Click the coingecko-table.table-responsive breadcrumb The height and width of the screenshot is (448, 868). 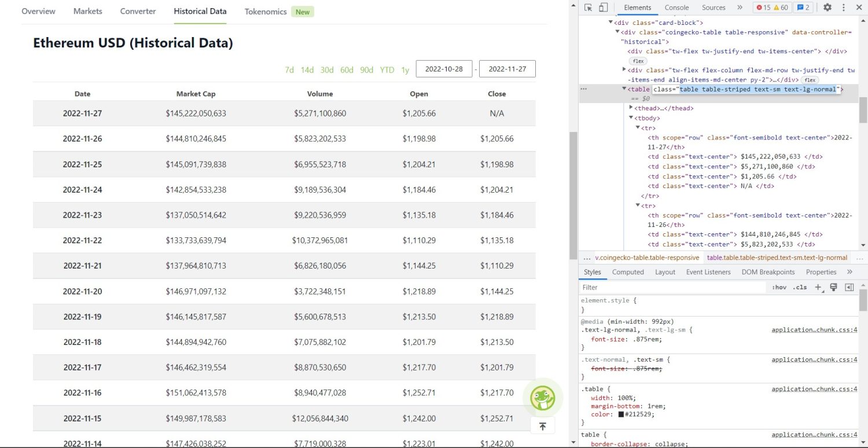(x=647, y=258)
